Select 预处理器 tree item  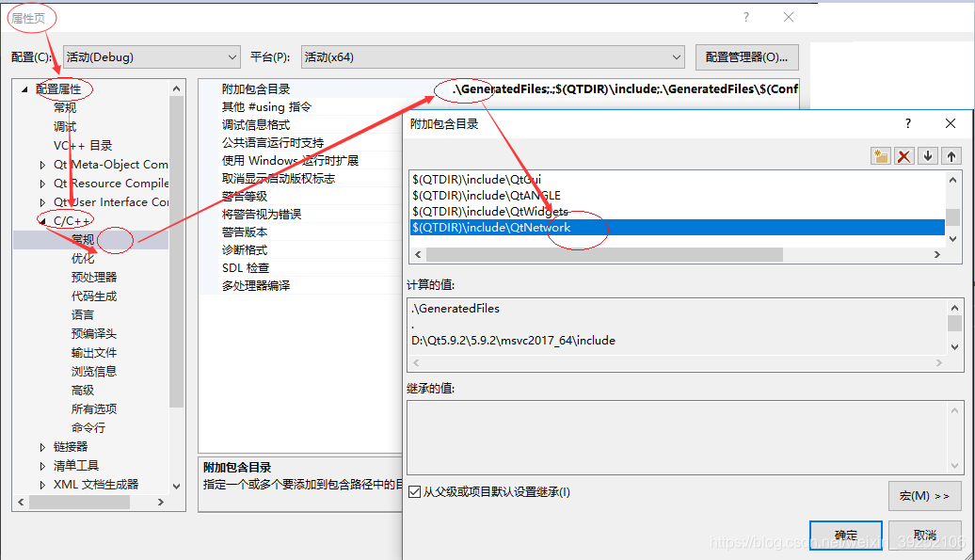pyautogui.click(x=94, y=278)
